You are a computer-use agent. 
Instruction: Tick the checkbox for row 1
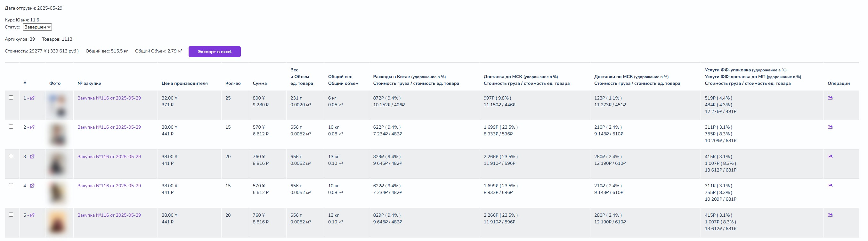pyautogui.click(x=11, y=98)
